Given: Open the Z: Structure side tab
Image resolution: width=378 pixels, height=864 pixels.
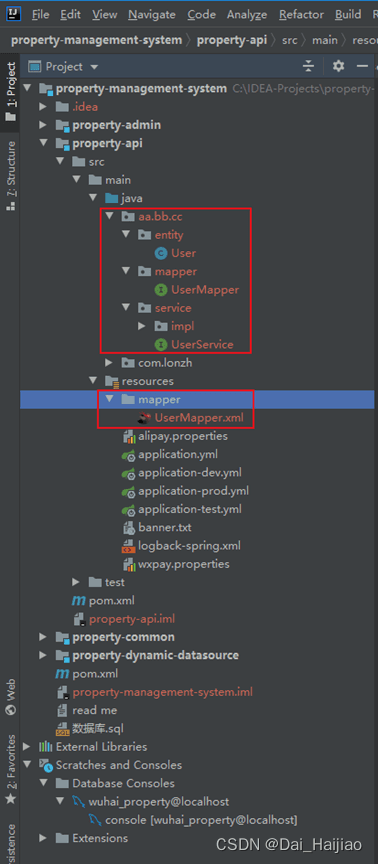Looking at the screenshot, I should 10,176.
